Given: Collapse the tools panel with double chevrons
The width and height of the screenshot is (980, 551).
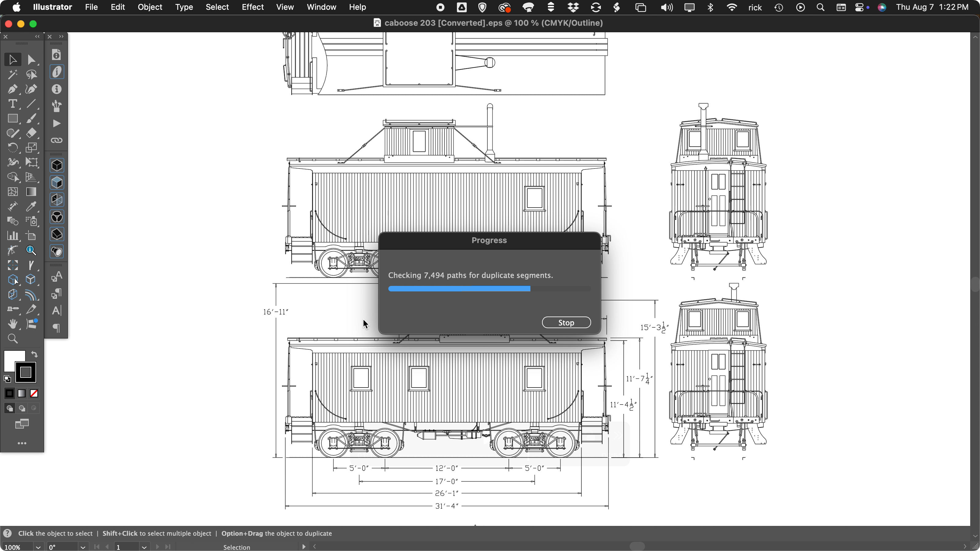Looking at the screenshot, I should tap(37, 36).
